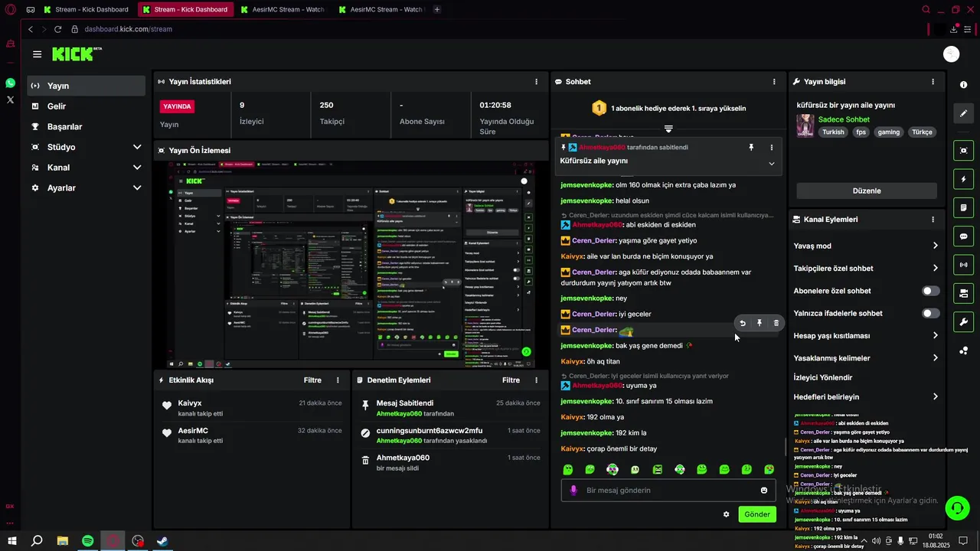Viewport: 980px width, 551px height.
Task: Click the message input field
Action: [668, 491]
